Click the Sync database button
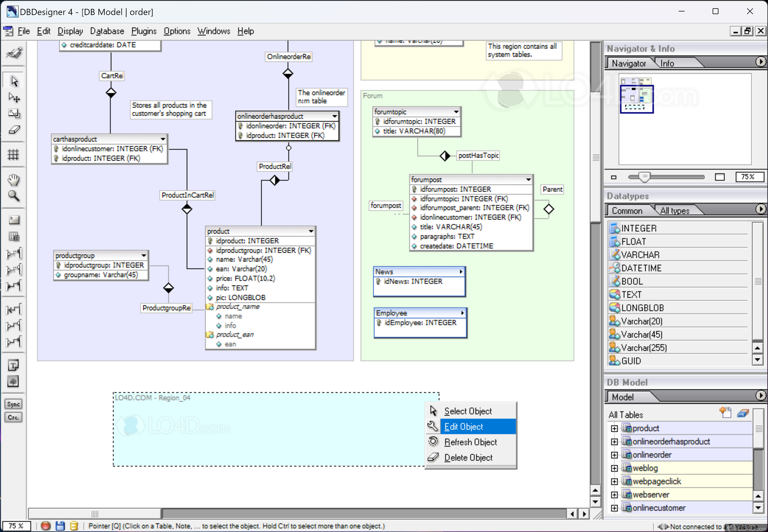Image resolution: width=768 pixels, height=532 pixels. point(13,404)
